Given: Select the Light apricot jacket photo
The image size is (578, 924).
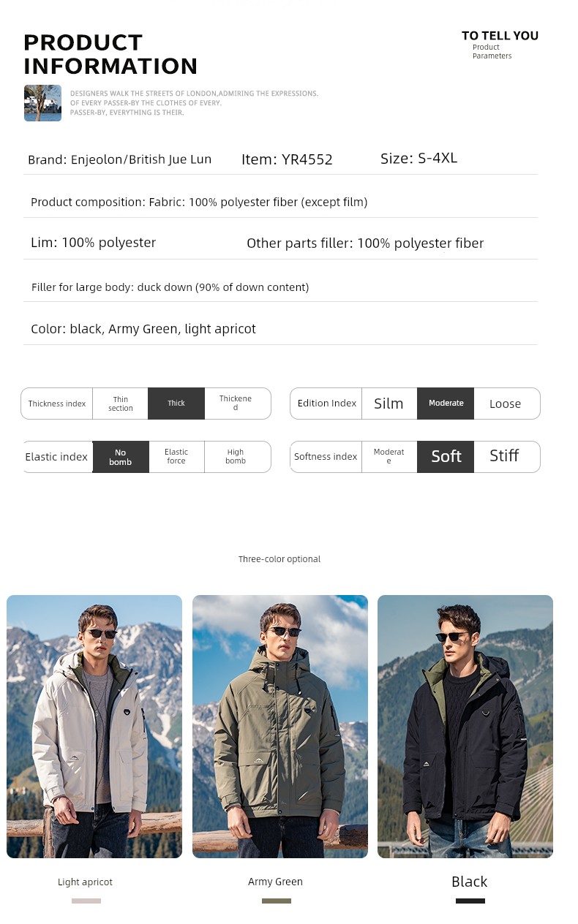Looking at the screenshot, I should click(94, 727).
